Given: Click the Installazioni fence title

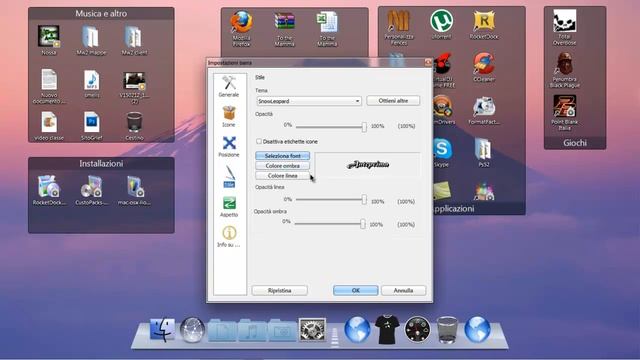Looking at the screenshot, I should 101,164.
